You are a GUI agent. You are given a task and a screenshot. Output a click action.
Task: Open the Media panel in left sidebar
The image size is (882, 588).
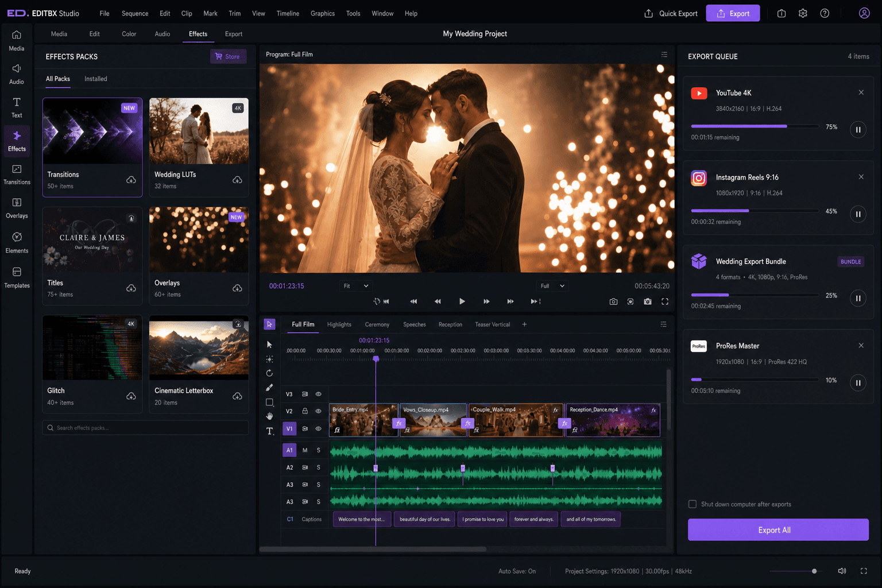17,41
